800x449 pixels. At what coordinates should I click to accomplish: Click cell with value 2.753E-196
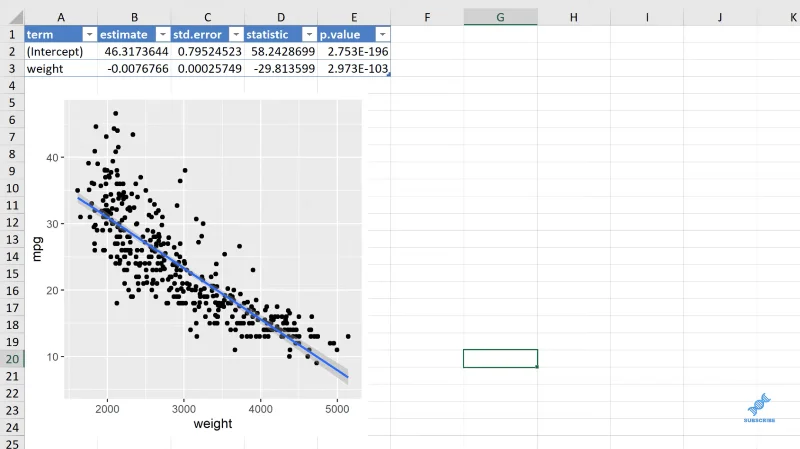[x=354, y=52]
